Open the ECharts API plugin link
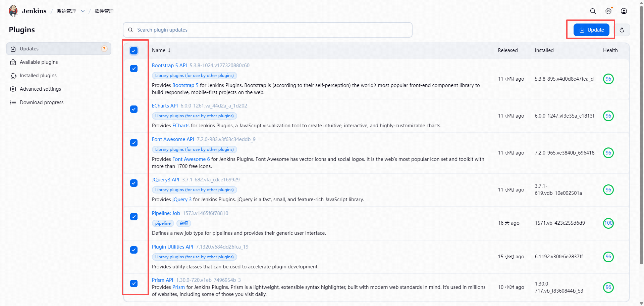Viewport: 644px width, 306px height. [x=165, y=106]
